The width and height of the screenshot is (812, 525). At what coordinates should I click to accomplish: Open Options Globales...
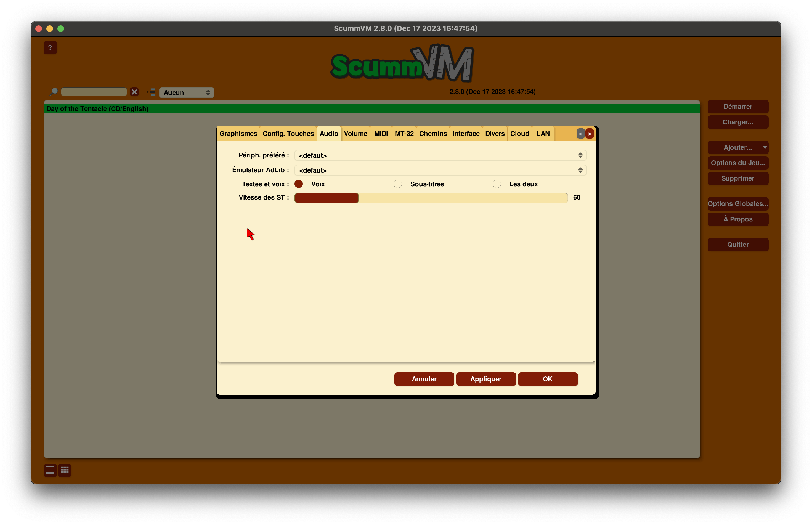(x=738, y=204)
